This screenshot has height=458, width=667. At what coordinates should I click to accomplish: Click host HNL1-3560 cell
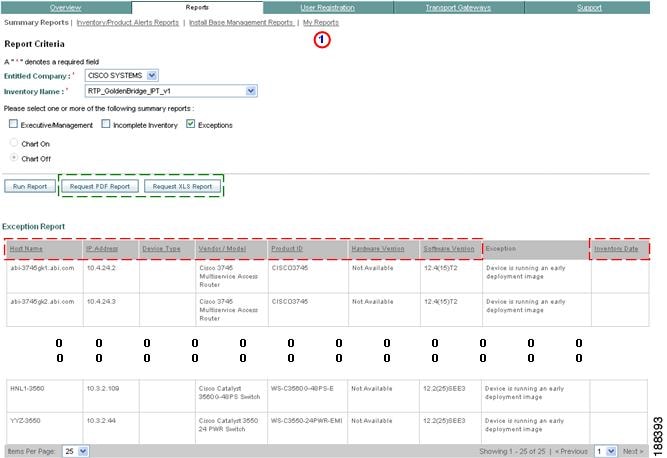[27, 388]
